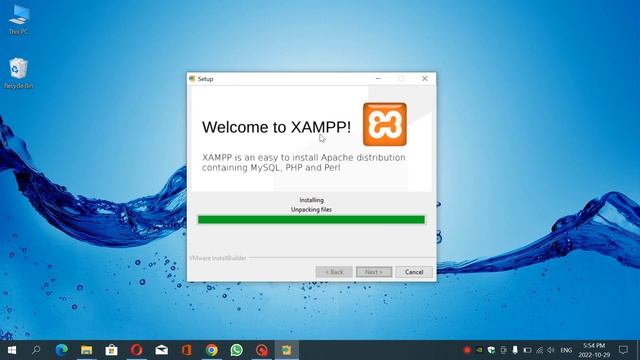Open red circular app next to WhatsApp
640x360 pixels.
point(262,350)
